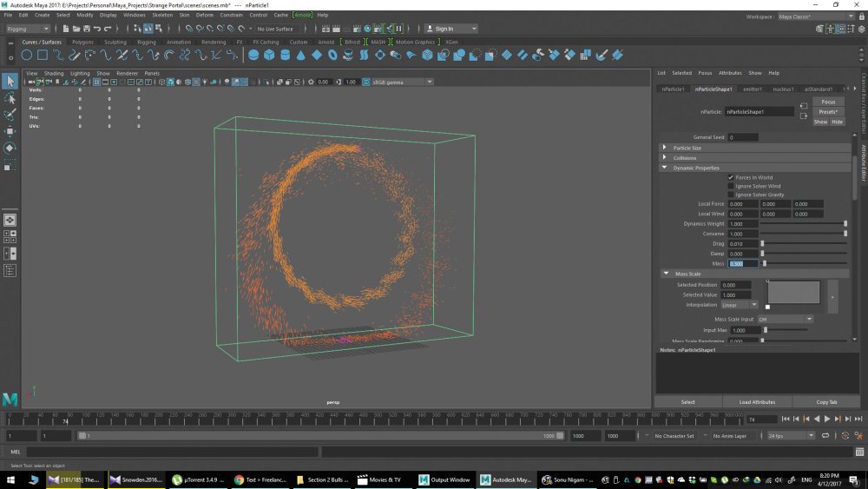Screen dimensions: 868x489
Task: Switch to single perspective view layout
Action: pyautogui.click(x=10, y=220)
